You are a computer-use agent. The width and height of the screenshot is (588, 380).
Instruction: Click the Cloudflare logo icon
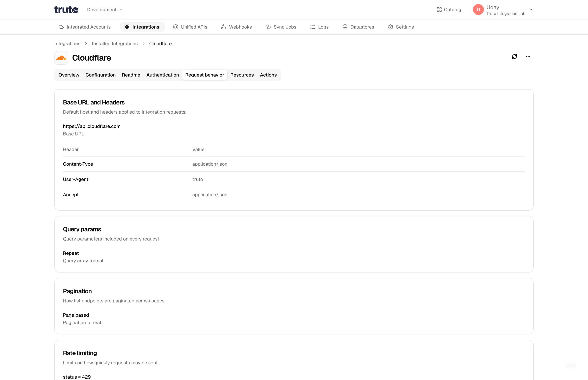(61, 58)
